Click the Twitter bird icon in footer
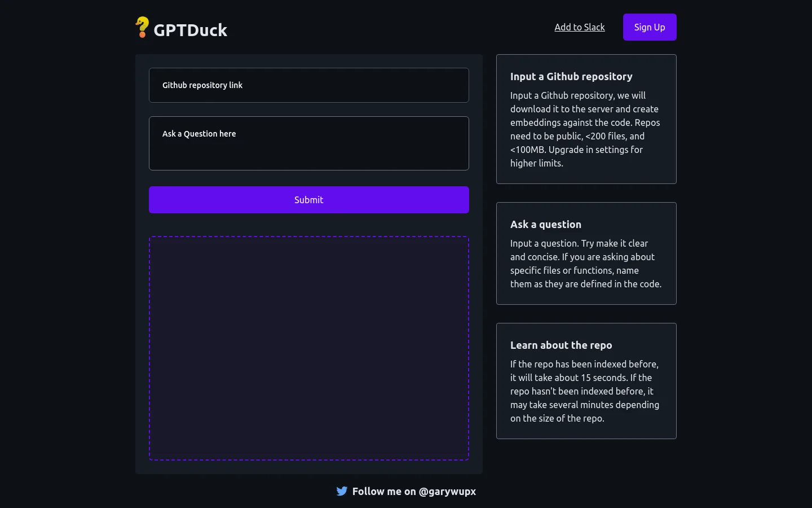The image size is (812, 508). tap(342, 491)
